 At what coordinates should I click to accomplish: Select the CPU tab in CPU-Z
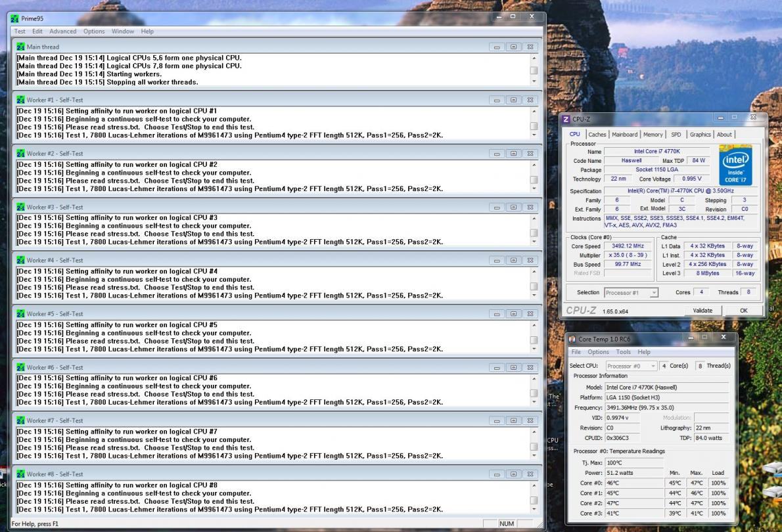click(575, 134)
